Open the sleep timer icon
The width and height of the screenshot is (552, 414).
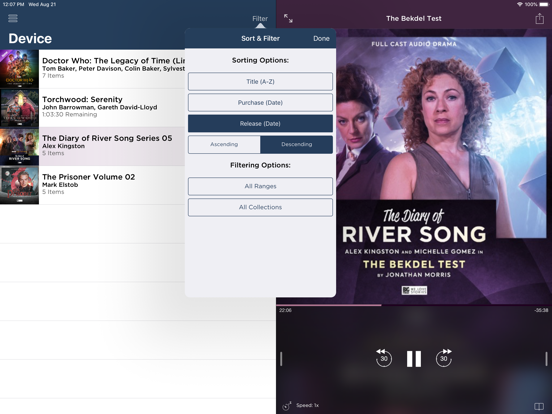pos(287,406)
